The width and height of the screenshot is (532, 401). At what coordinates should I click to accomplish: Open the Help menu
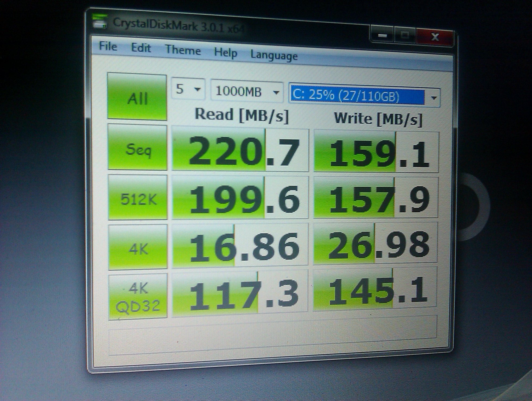pyautogui.click(x=226, y=52)
